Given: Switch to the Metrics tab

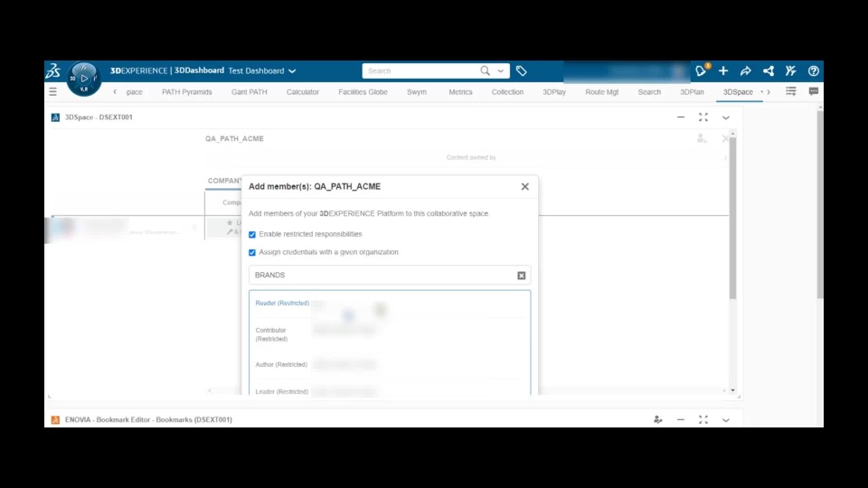Looking at the screenshot, I should 460,92.
